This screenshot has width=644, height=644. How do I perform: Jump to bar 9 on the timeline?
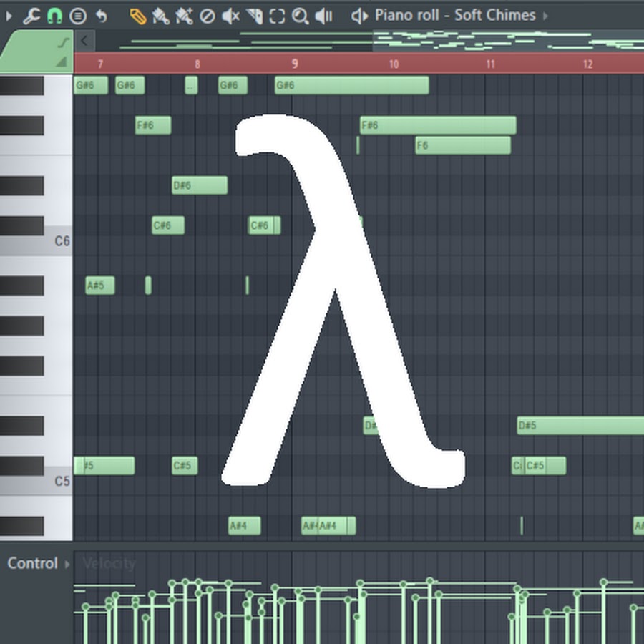[295, 64]
